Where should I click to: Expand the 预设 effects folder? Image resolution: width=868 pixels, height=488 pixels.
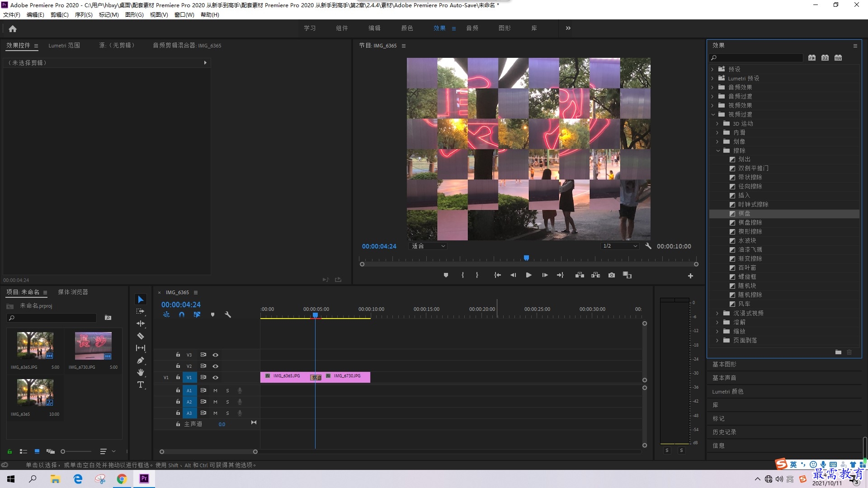click(712, 69)
